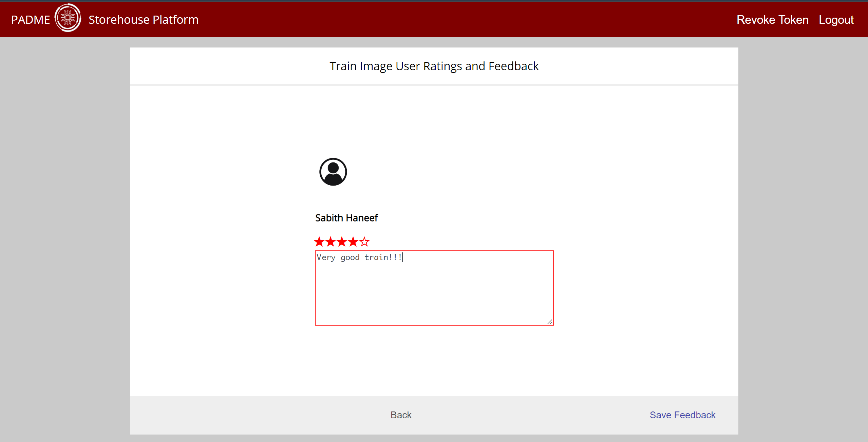This screenshot has width=868, height=442.
Task: Rate five stars via empty star
Action: pyautogui.click(x=364, y=242)
